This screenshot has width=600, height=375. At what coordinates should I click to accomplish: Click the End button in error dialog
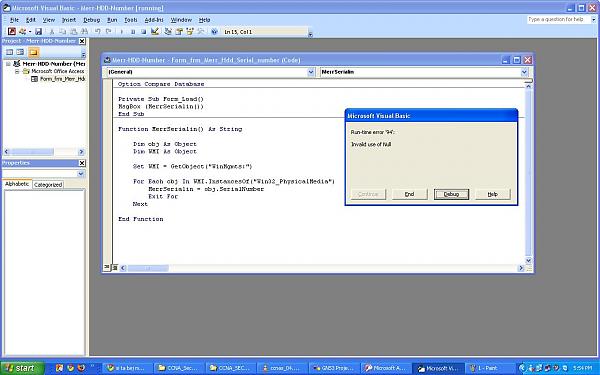pyautogui.click(x=409, y=194)
